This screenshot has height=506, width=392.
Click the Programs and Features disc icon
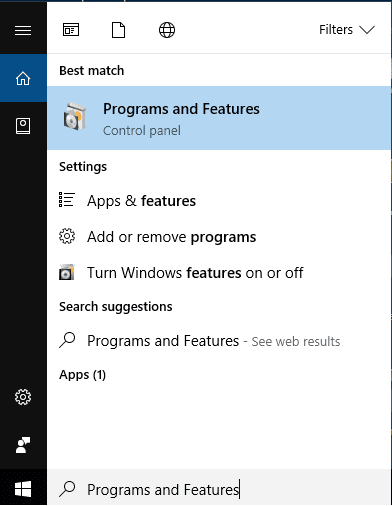75,117
